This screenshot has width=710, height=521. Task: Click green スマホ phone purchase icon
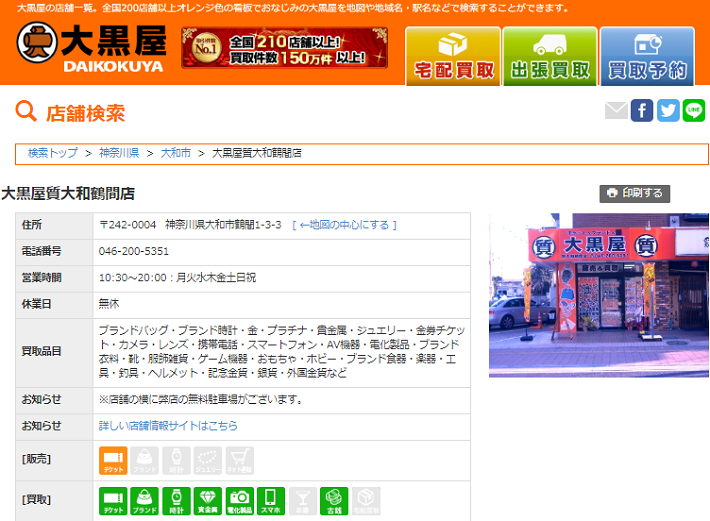pos(271,501)
